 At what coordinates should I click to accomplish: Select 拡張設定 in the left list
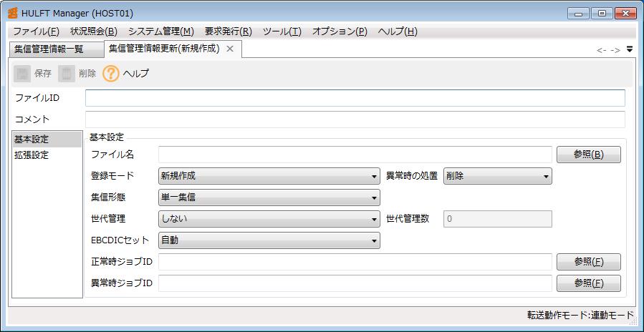pyautogui.click(x=47, y=155)
